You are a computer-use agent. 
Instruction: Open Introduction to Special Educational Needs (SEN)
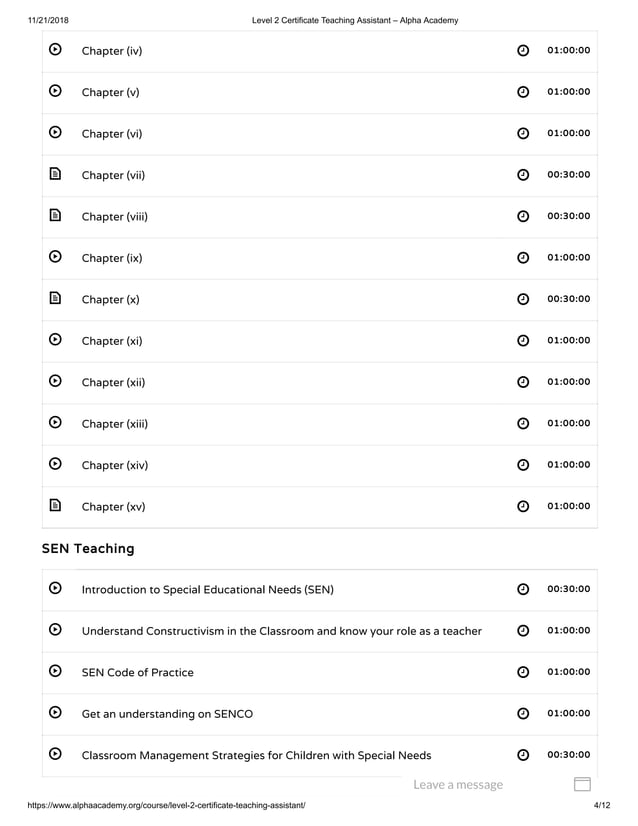(207, 589)
